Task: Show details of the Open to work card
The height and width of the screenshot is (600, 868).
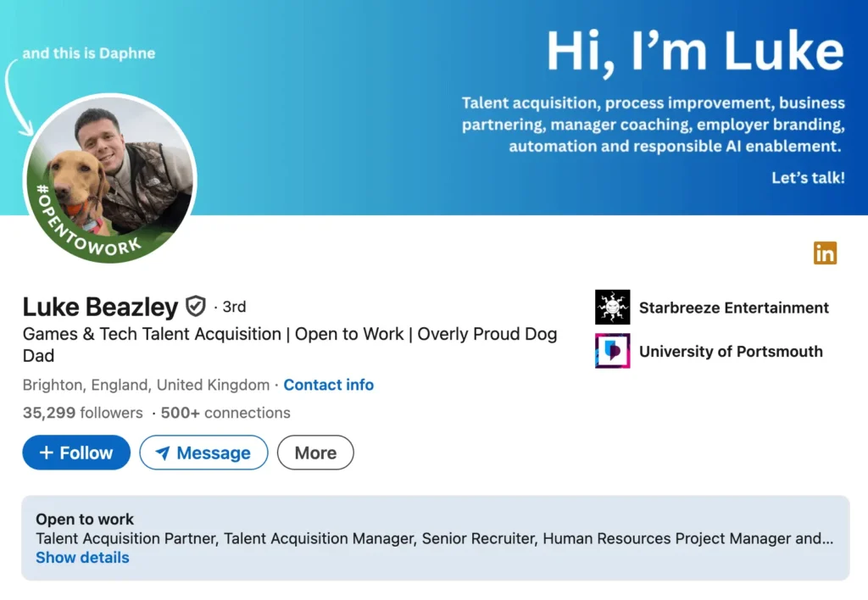Action: coord(82,558)
